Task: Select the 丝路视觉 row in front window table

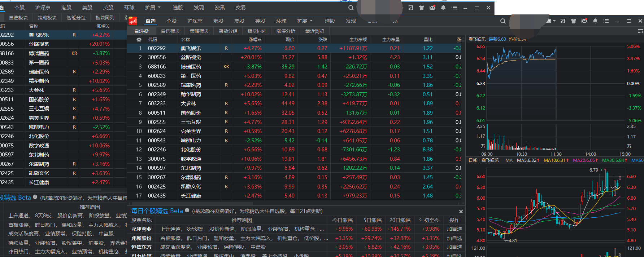Action: coord(294,57)
